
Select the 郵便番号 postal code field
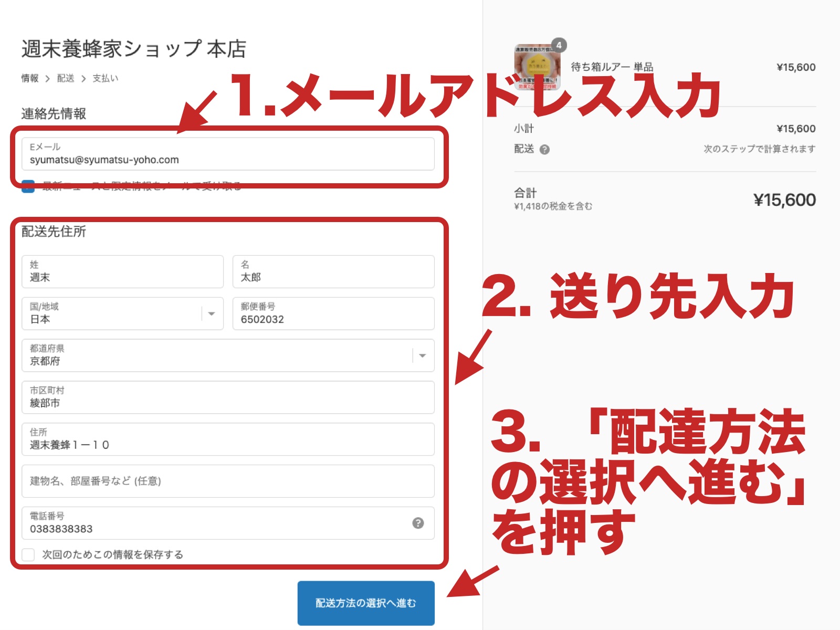click(333, 314)
